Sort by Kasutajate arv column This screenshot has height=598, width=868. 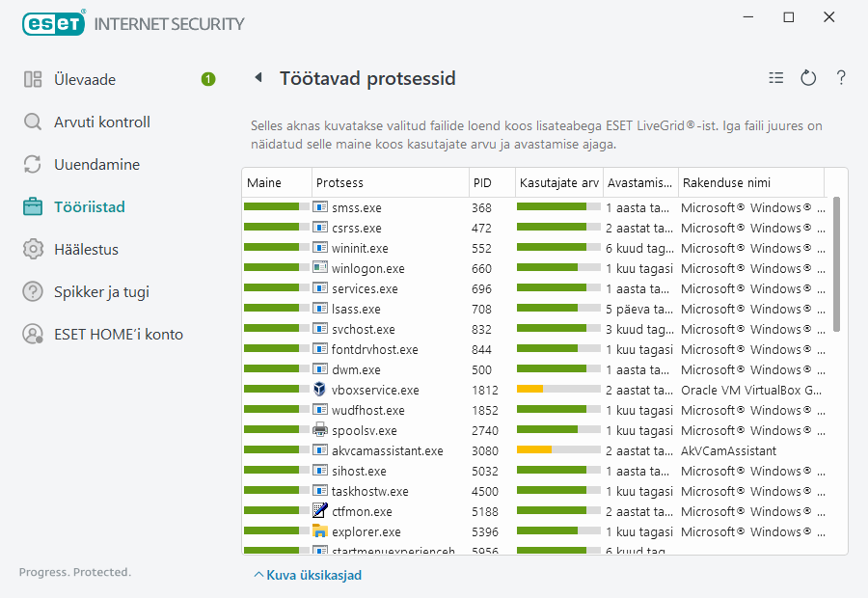557,182
